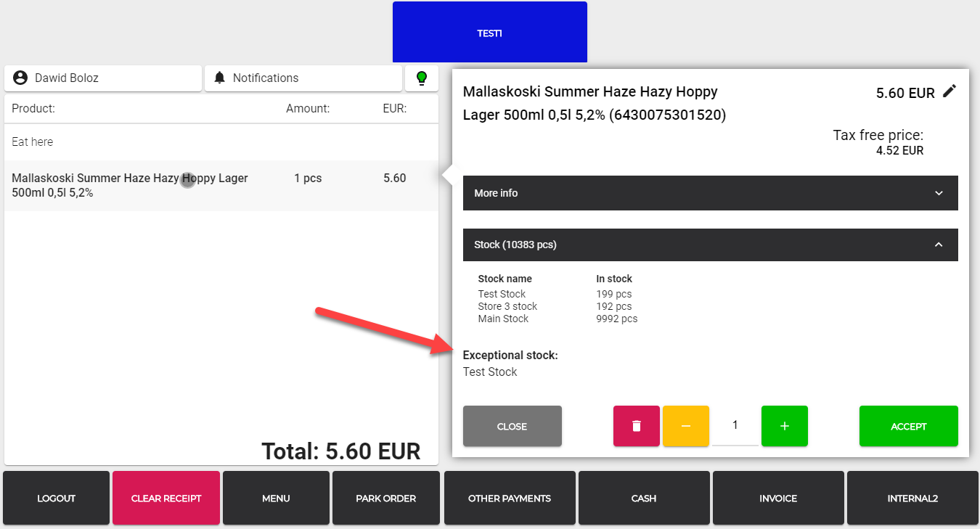Screen dimensions: 980x529
Task: Click the green lightbulb icon
Action: tap(421, 78)
